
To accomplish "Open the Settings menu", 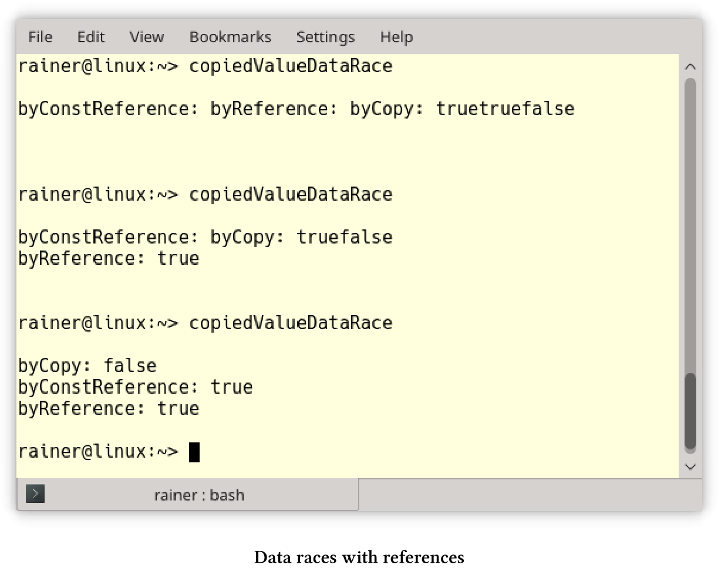I will (x=325, y=37).
